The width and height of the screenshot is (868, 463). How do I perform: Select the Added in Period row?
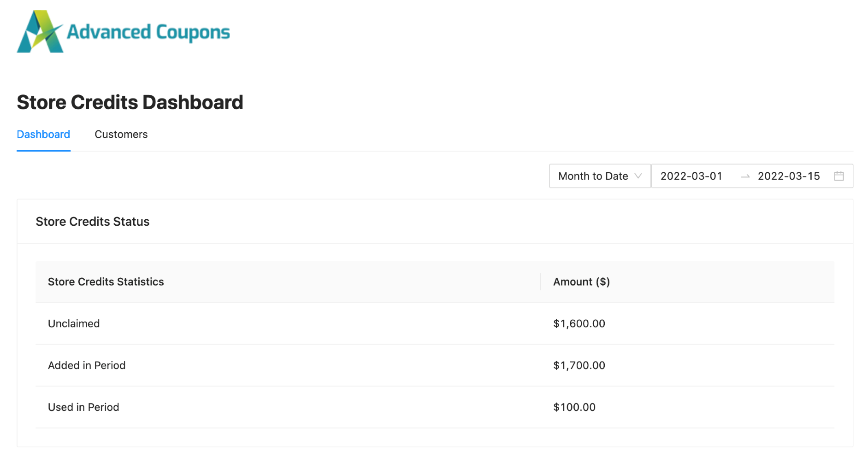[87, 365]
